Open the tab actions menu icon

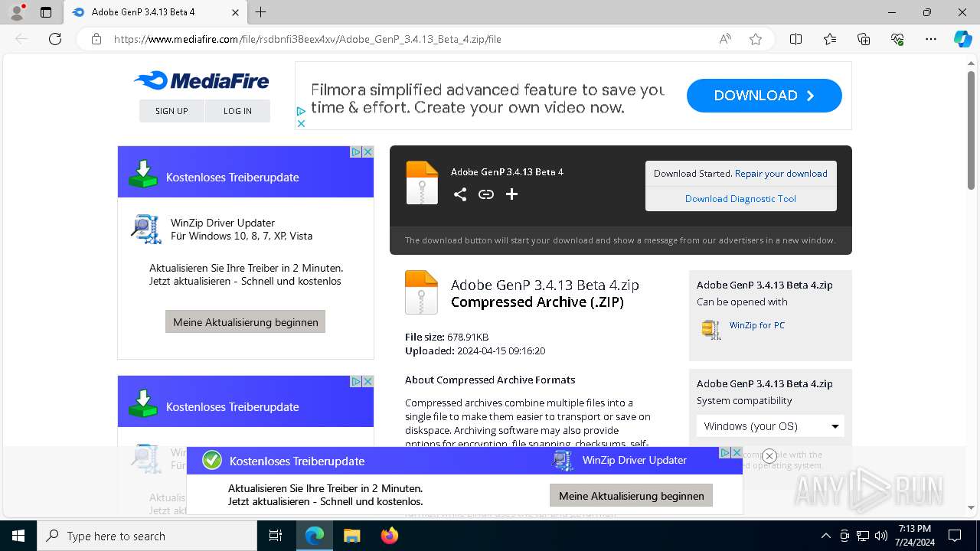point(46,12)
